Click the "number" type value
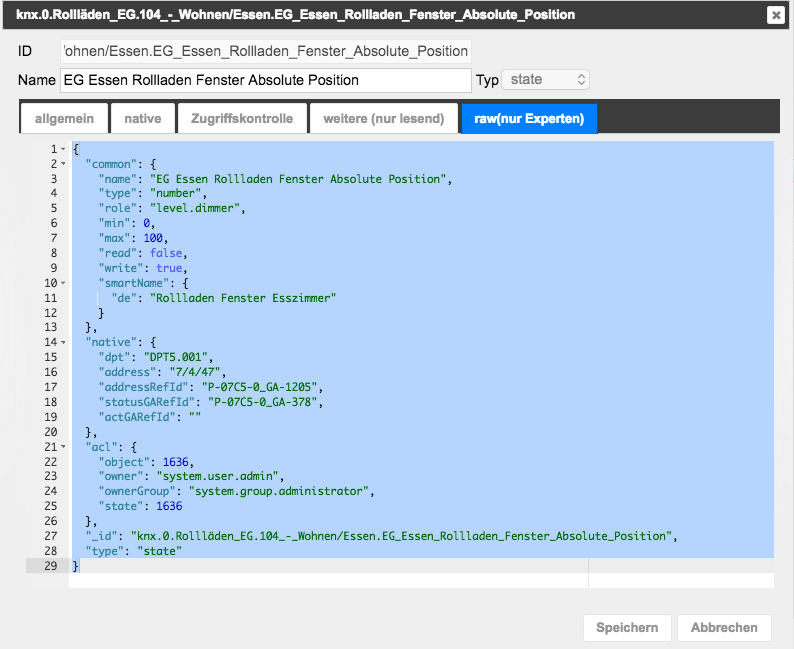 tap(175, 193)
